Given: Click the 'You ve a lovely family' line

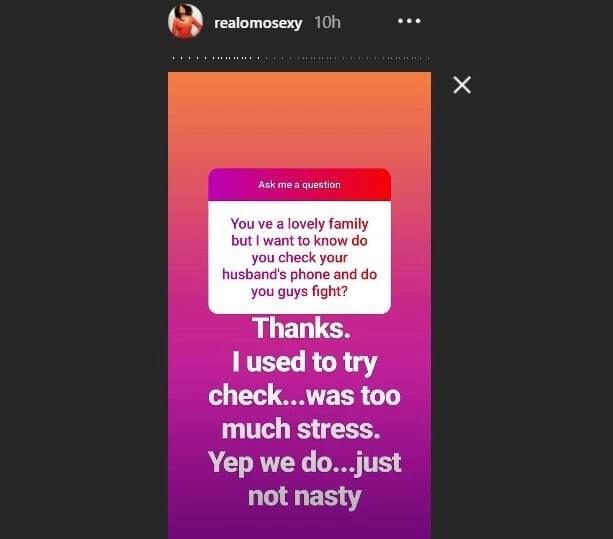Looking at the screenshot, I should coord(299,224).
